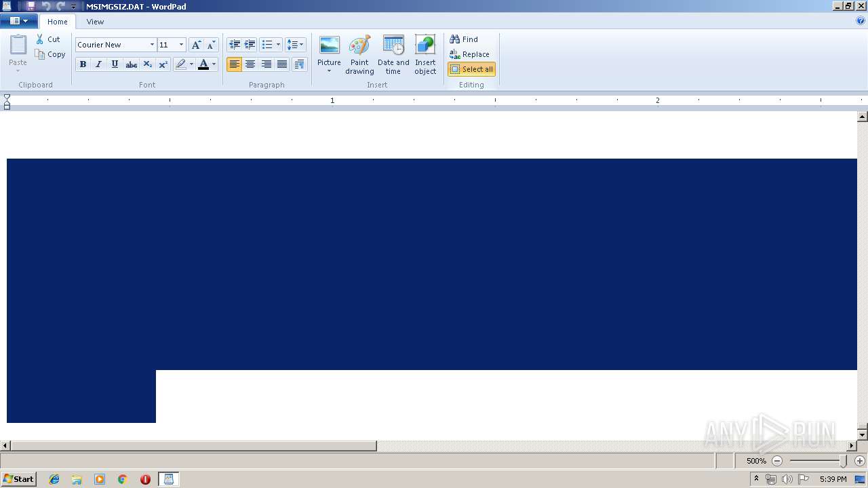
Task: Open the WordPad application menu button
Action: click(18, 21)
